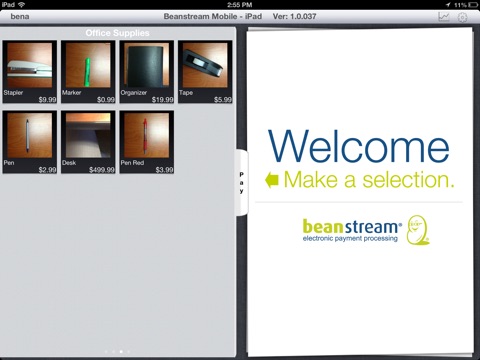Tap the Office Supplies category header
Screen dimensions: 480x360
click(x=117, y=33)
